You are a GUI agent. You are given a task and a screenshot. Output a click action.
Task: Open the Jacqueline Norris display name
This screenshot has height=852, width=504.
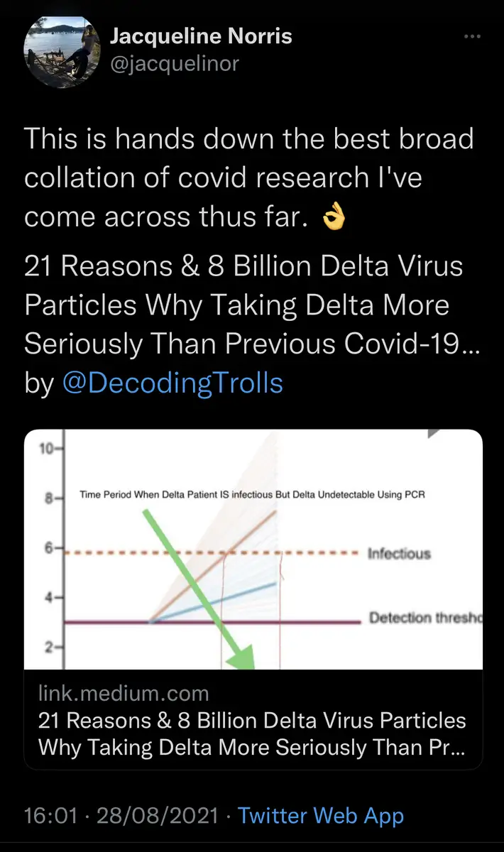point(201,35)
